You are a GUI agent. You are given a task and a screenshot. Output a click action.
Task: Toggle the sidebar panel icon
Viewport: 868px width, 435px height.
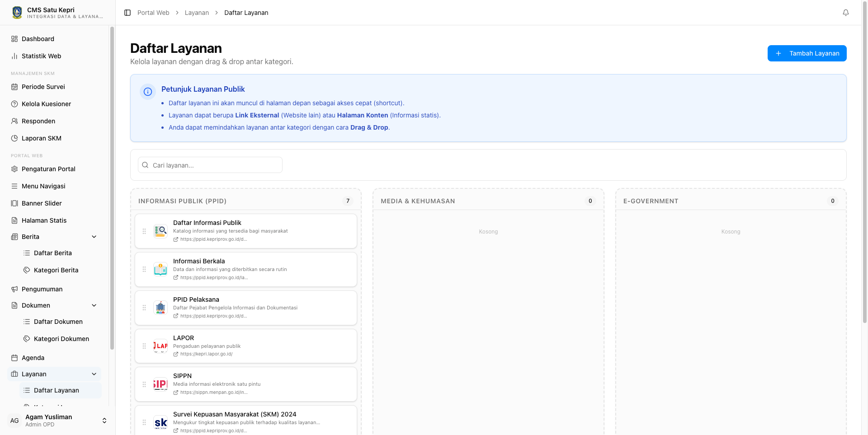127,13
